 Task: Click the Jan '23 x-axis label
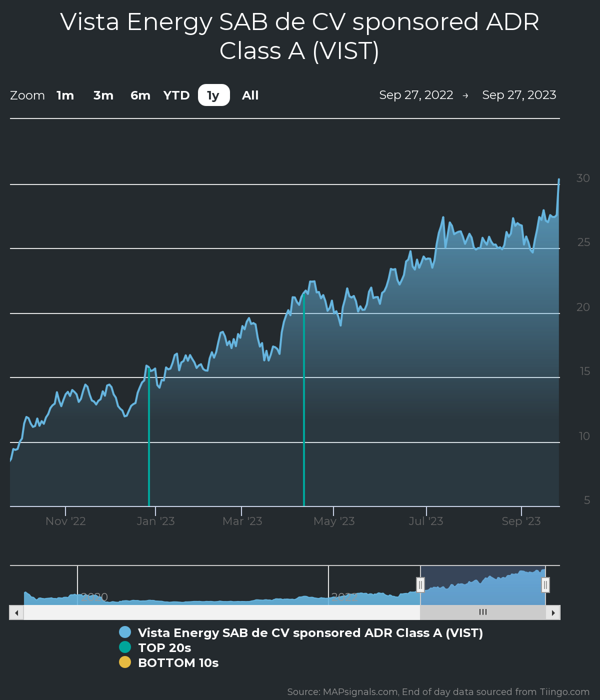(x=155, y=521)
